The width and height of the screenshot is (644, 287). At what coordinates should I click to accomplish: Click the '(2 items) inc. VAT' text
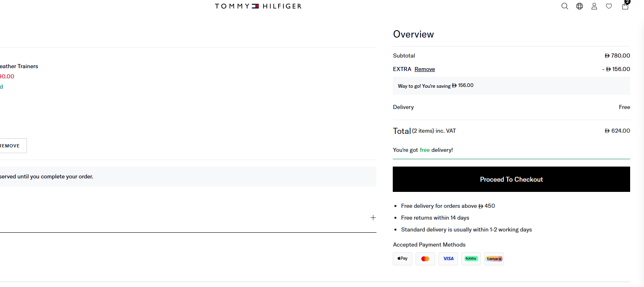[434, 131]
